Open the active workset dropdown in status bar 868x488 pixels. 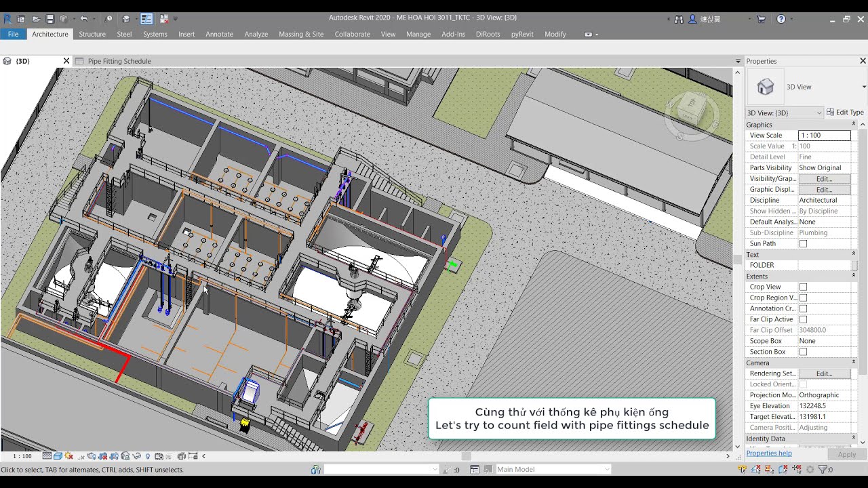(381, 469)
